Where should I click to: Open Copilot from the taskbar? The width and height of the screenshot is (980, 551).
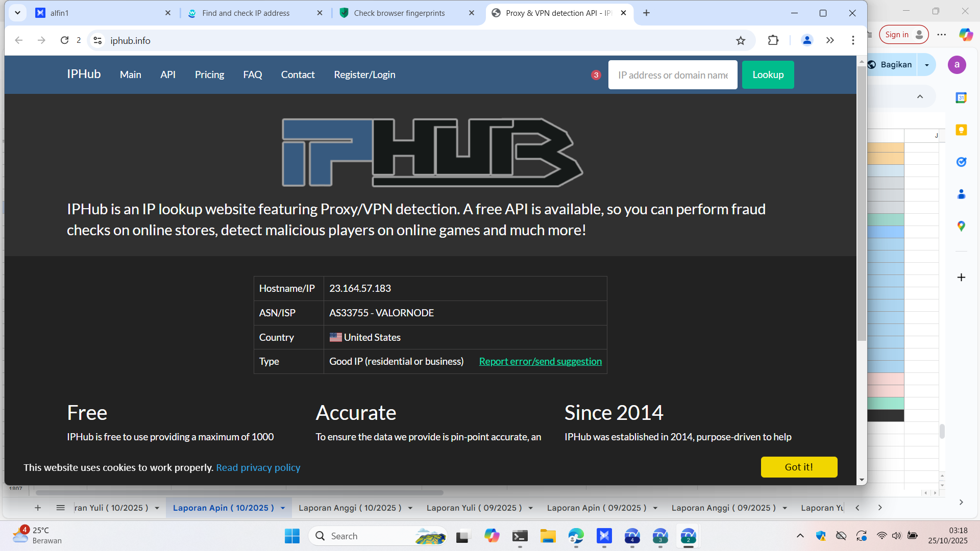(x=492, y=536)
